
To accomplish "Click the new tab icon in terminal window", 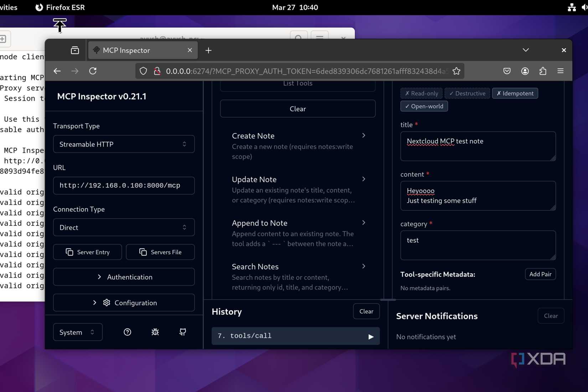I will [3, 39].
